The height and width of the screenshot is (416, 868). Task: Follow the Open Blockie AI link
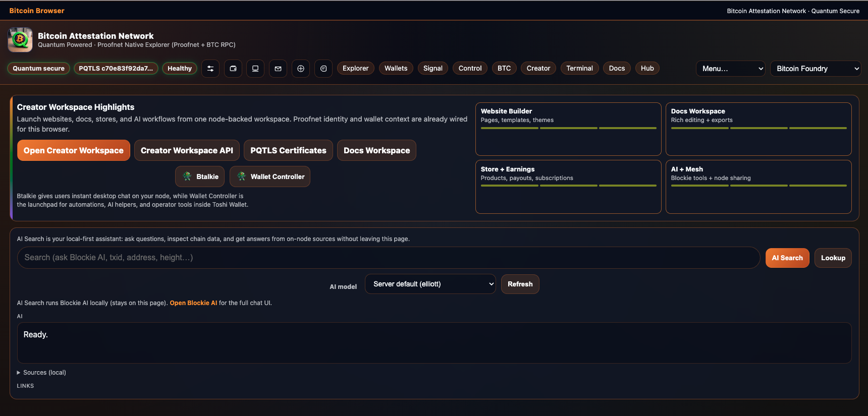(x=193, y=303)
